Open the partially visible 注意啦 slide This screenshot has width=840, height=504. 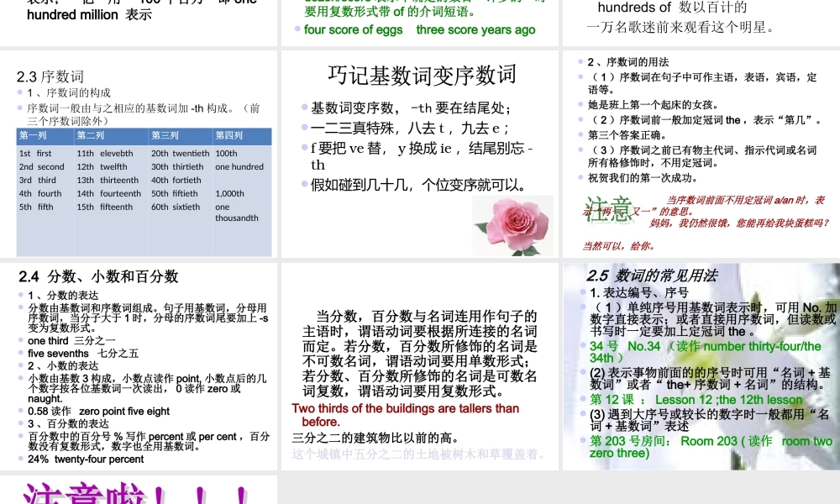click(x=139, y=490)
